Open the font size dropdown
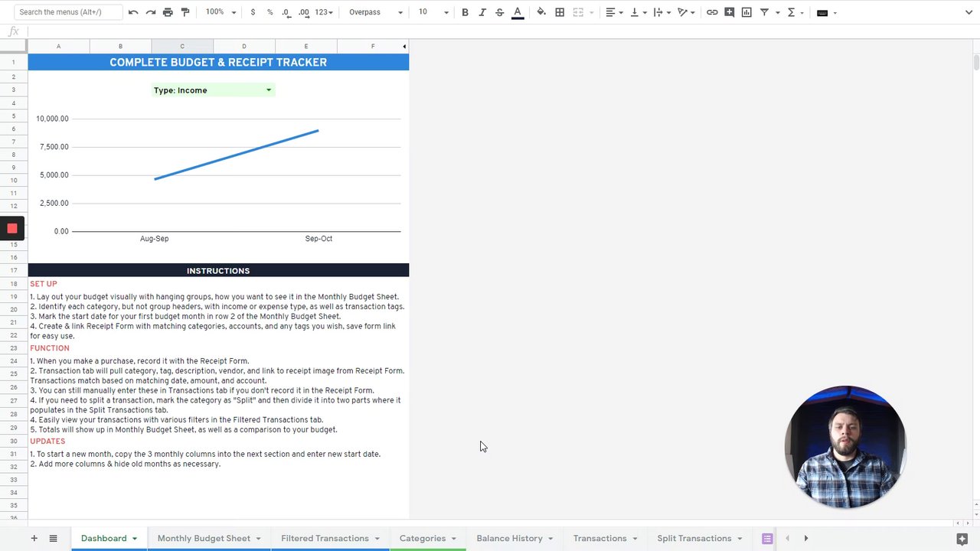The width and height of the screenshot is (980, 551). tap(433, 12)
